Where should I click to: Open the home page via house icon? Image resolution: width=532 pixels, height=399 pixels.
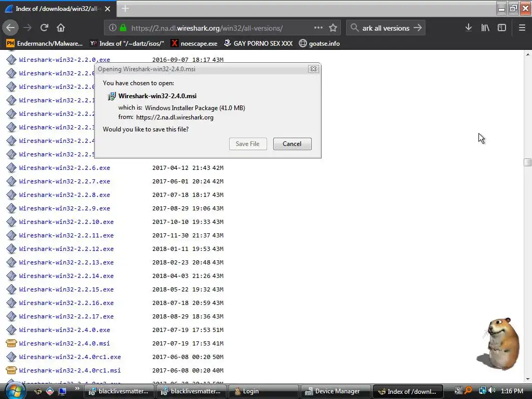point(61,28)
